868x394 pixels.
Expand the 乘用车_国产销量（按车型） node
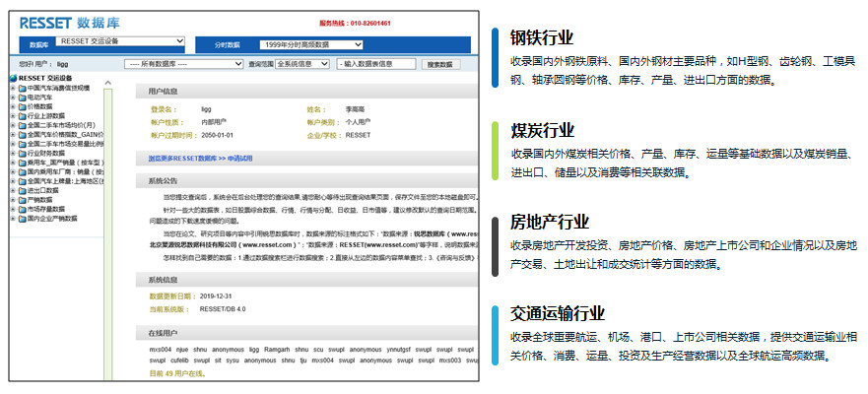pyautogui.click(x=13, y=163)
